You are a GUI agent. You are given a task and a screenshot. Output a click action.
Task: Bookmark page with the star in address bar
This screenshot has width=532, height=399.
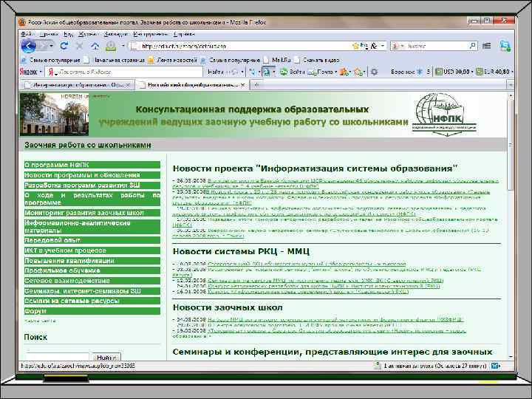tap(355, 46)
